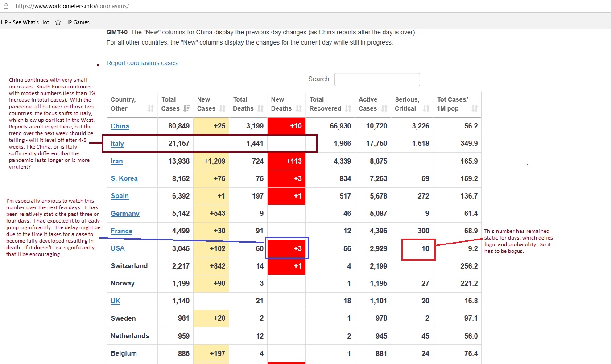Click Italy's active cases value 17,750
The width and height of the screenshot is (611, 364).
pos(377,144)
